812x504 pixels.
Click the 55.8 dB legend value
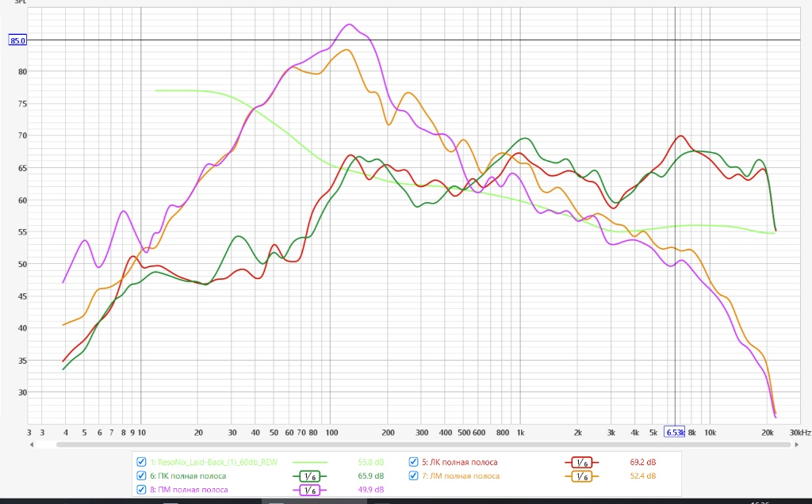pos(371,462)
